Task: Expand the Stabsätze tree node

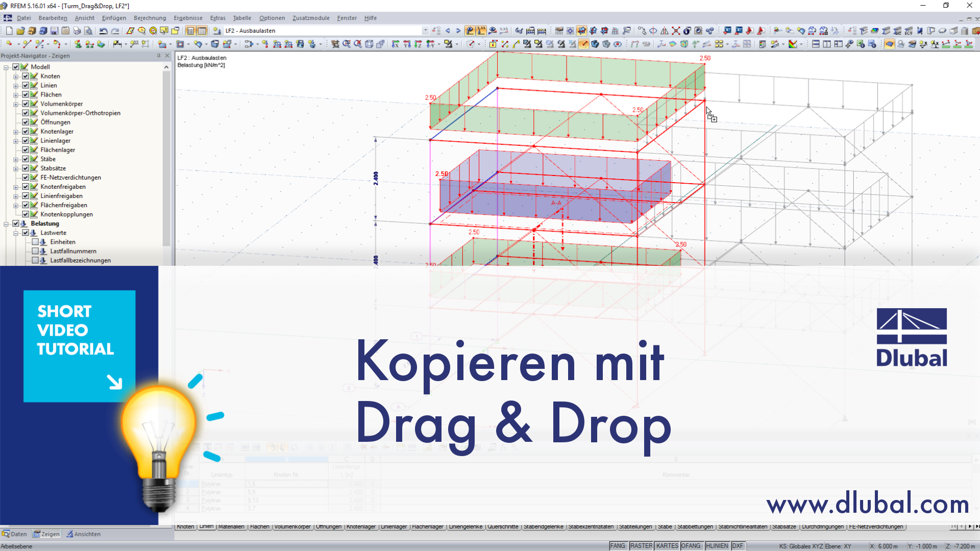Action: [16, 168]
